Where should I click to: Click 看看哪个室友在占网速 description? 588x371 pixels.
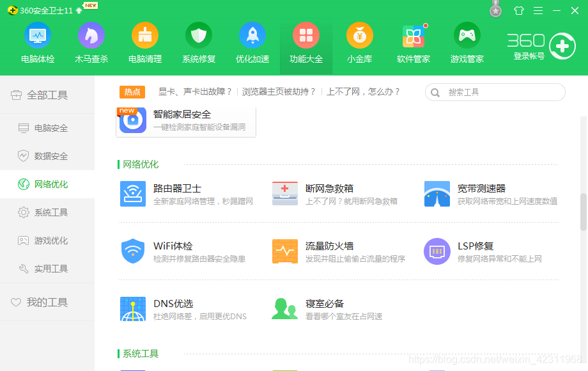[x=344, y=317]
